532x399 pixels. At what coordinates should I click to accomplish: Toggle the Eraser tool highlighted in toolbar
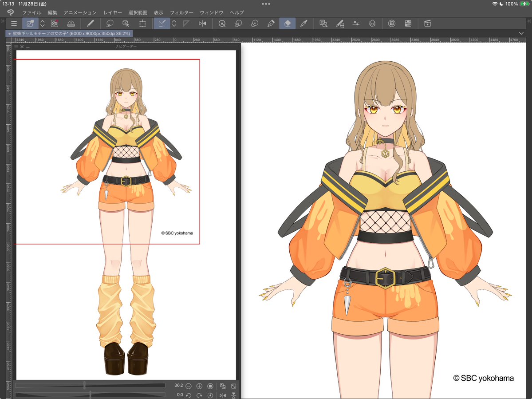tap(288, 24)
